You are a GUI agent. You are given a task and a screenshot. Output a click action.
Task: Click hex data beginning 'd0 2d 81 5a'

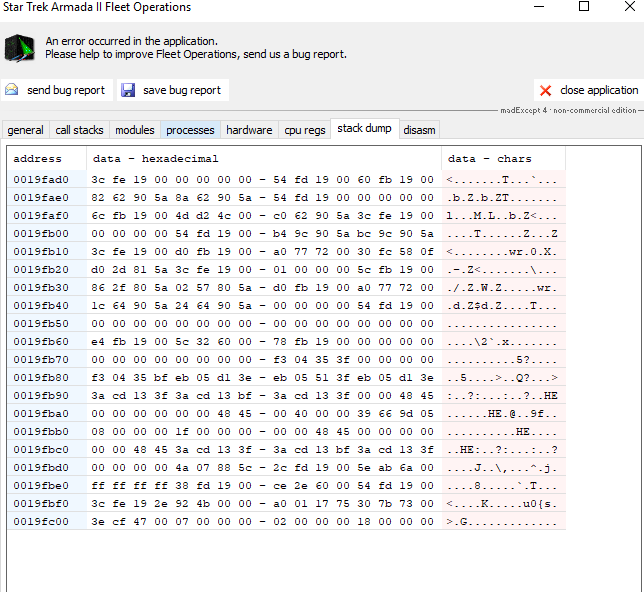click(x=262, y=270)
